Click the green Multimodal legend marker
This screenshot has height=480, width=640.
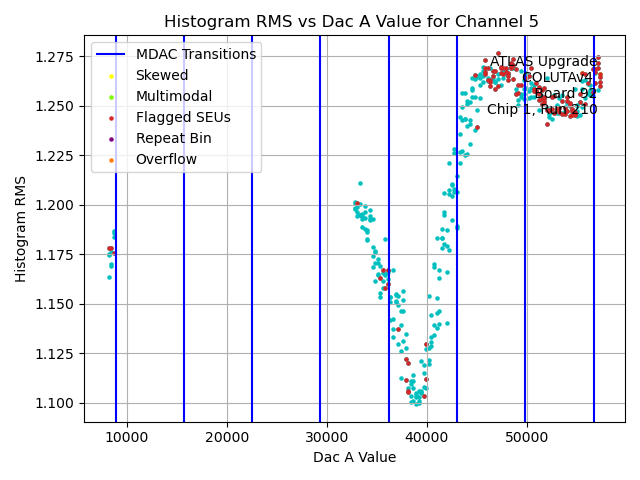click(x=112, y=97)
